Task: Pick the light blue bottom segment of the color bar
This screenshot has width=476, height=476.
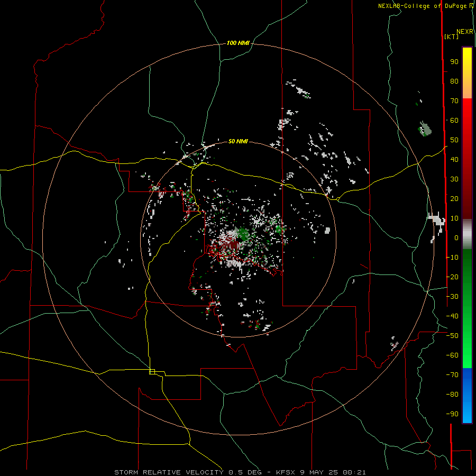Action: (467, 413)
